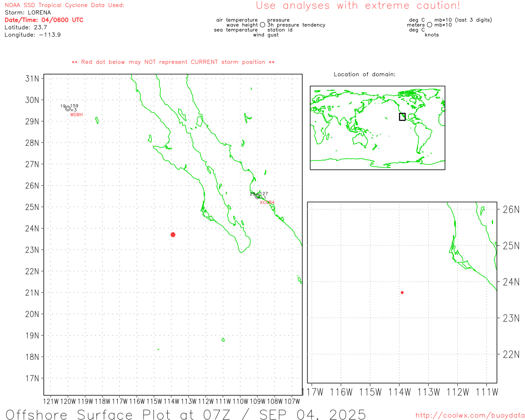Viewport: 525px width, 420px height.
Task: Click the 'wave height' legend label
Action: tap(242, 25)
